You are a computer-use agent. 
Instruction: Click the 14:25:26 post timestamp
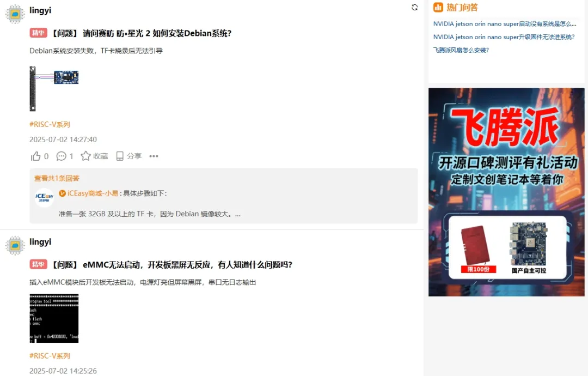[x=63, y=371]
